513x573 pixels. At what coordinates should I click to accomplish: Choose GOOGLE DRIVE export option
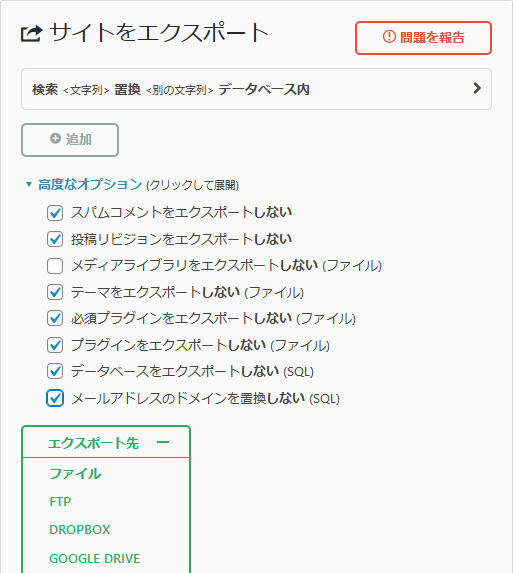[x=95, y=558]
